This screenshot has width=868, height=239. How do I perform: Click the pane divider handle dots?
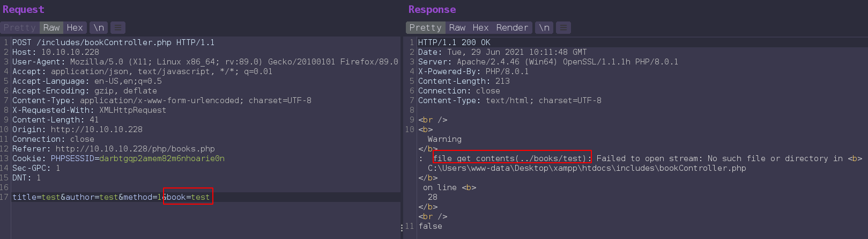402,228
